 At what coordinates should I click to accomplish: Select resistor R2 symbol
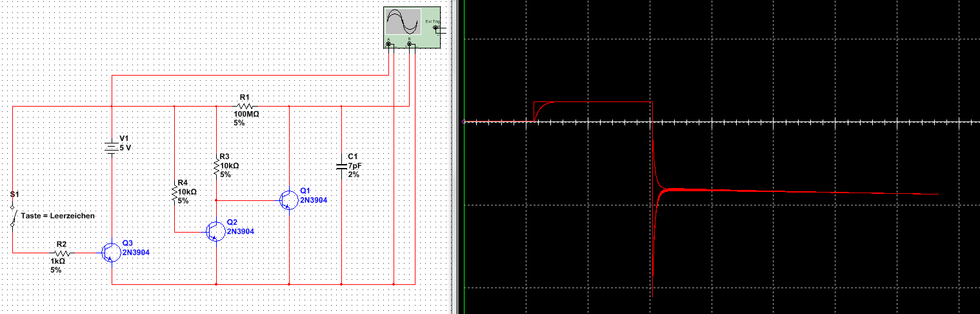click(x=63, y=253)
